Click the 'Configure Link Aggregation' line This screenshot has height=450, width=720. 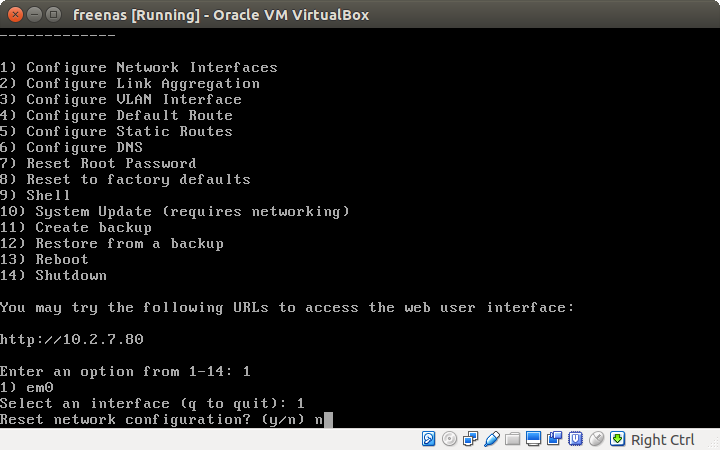point(130,84)
